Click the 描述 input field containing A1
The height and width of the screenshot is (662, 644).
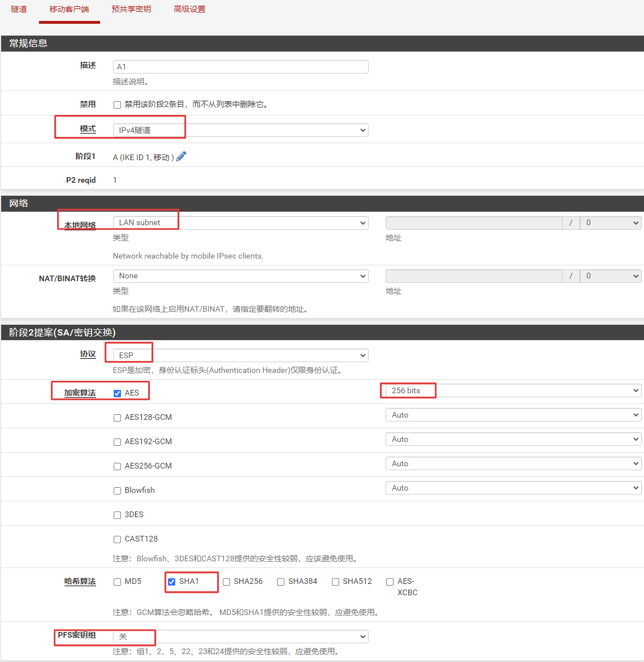(x=240, y=67)
